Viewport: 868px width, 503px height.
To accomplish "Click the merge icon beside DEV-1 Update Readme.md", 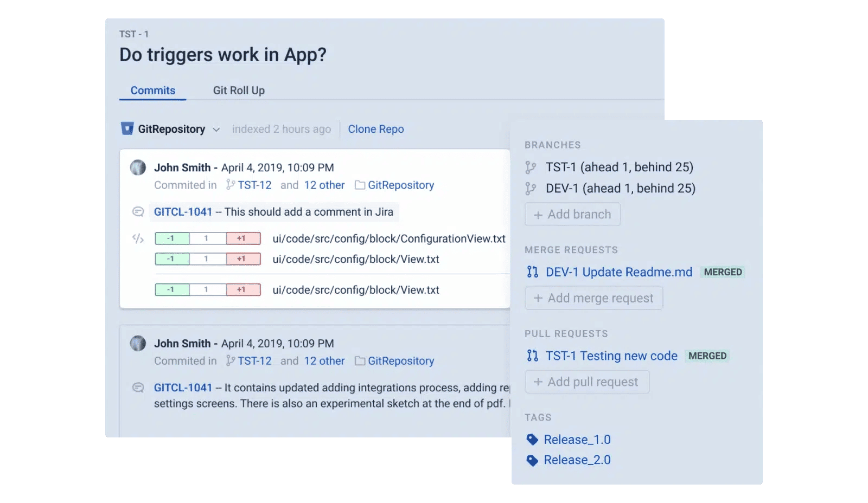I will click(x=532, y=272).
